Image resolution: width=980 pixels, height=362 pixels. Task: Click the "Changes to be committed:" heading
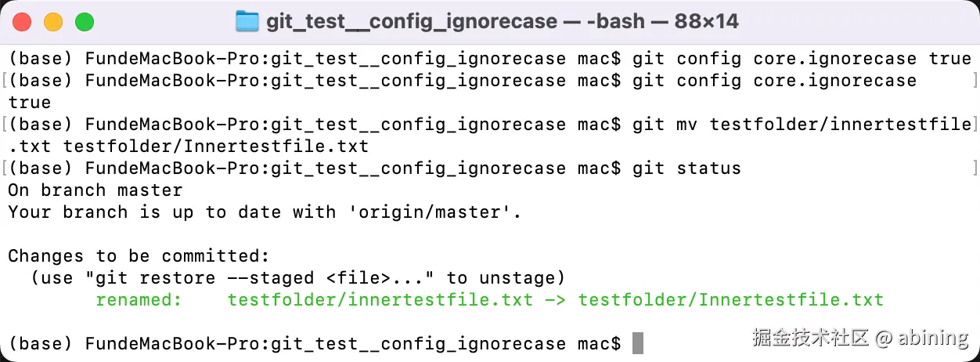pyautogui.click(x=139, y=255)
